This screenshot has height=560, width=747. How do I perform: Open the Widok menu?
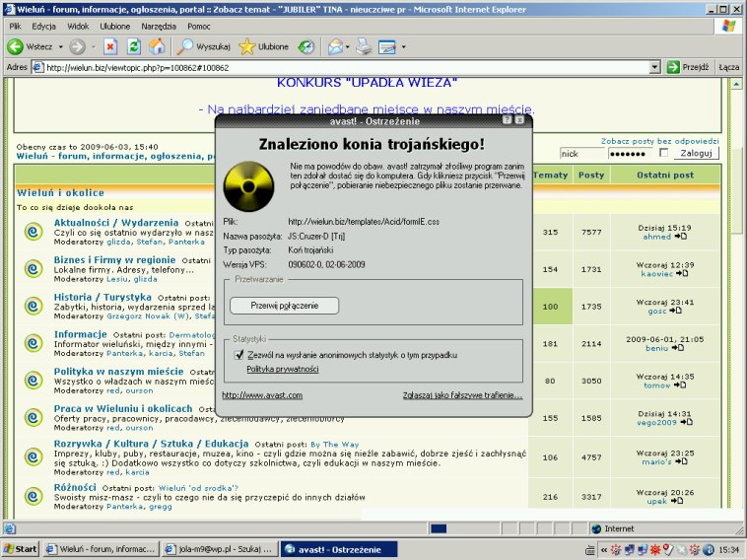tap(78, 27)
